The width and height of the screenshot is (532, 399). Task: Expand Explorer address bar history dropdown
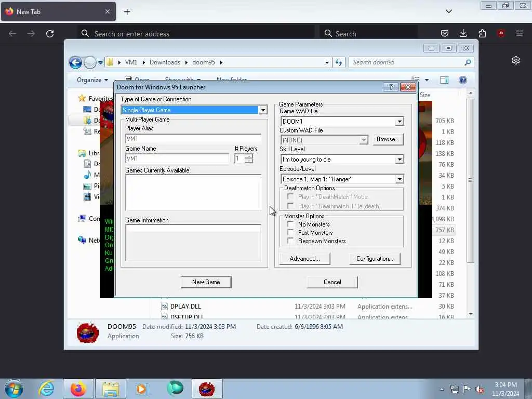pos(327,62)
